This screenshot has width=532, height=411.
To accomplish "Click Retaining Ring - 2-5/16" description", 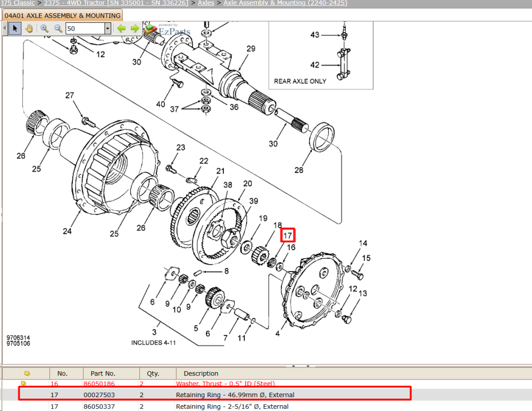I will pyautogui.click(x=232, y=406).
